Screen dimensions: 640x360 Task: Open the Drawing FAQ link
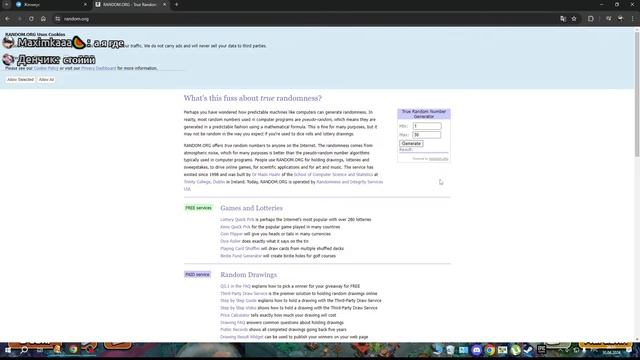tap(233, 323)
